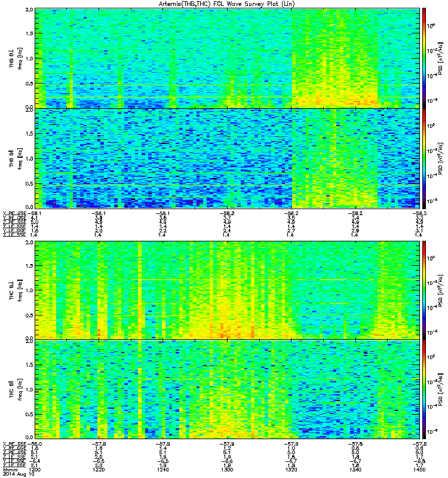Click the '0.5' frequency tick of THB B∥ panel
448x478 pixels.
tap(29, 183)
